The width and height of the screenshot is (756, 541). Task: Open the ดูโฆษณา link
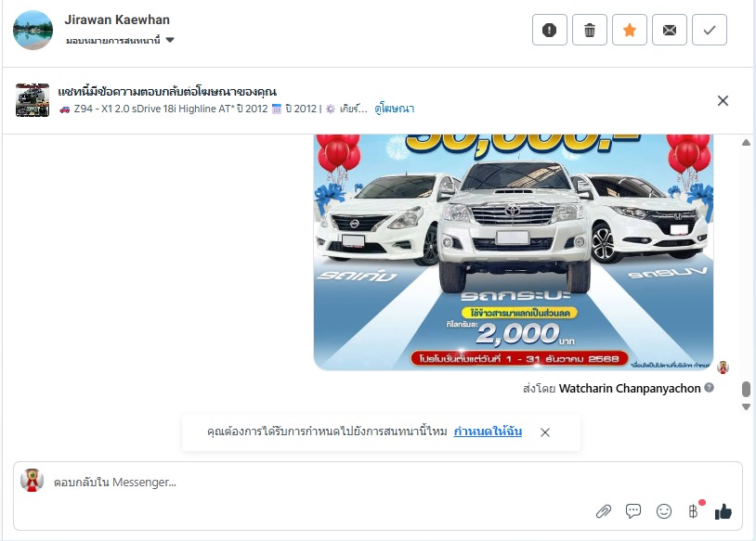395,109
